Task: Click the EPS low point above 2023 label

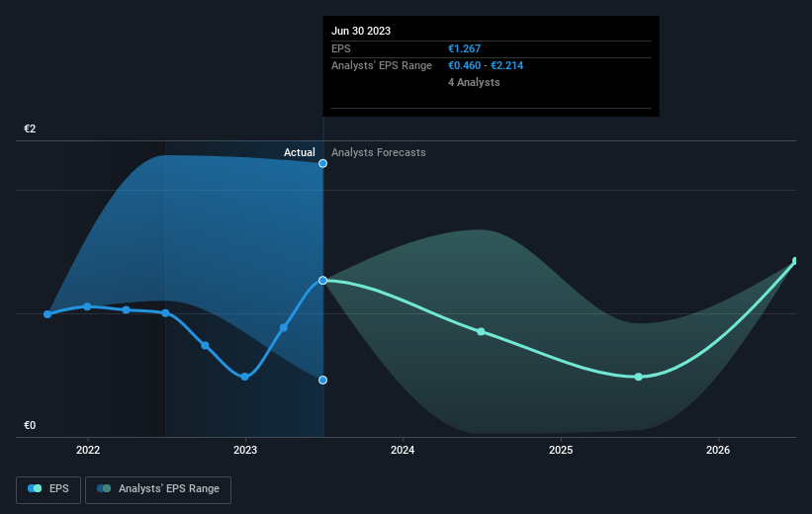Action: click(245, 377)
